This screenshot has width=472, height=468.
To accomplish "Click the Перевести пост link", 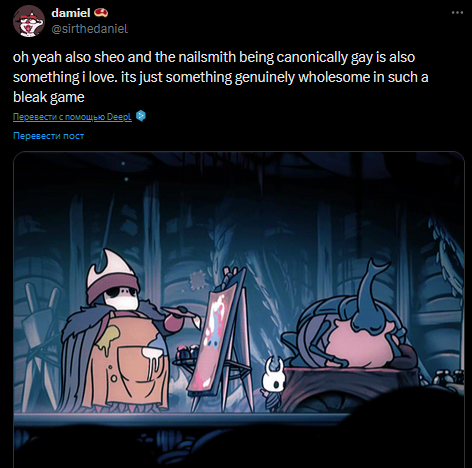I will (x=48, y=136).
